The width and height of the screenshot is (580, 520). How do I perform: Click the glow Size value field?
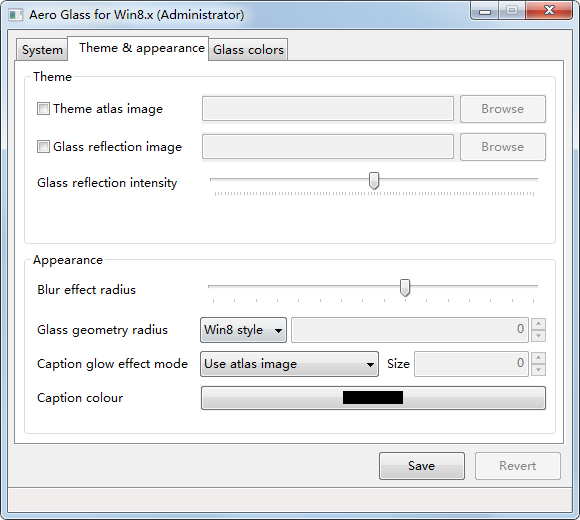tap(471, 364)
